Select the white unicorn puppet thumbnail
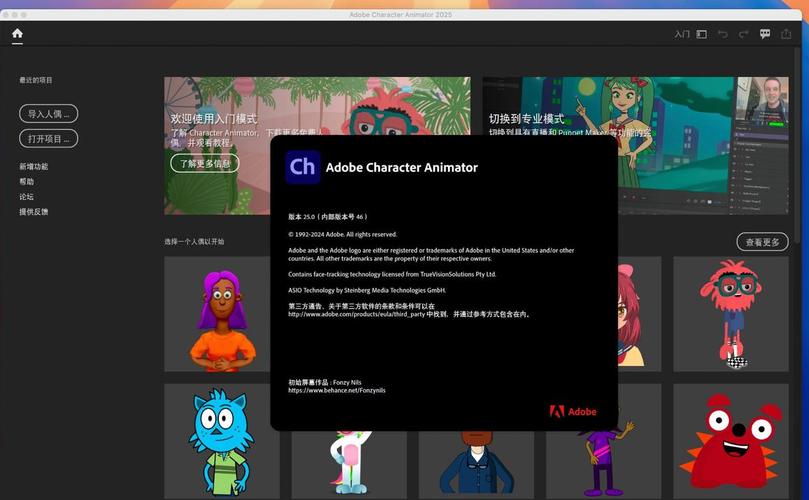Screen dimensions: 809x500 tap(349, 464)
